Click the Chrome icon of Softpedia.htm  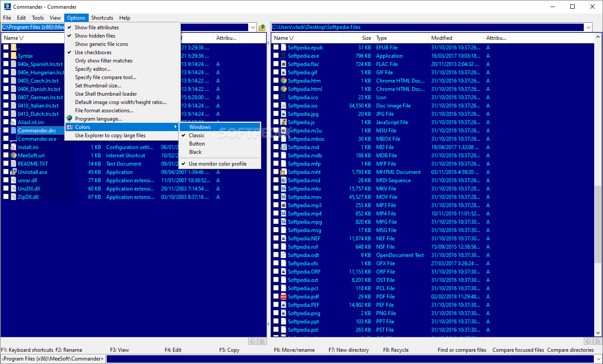pyautogui.click(x=284, y=81)
